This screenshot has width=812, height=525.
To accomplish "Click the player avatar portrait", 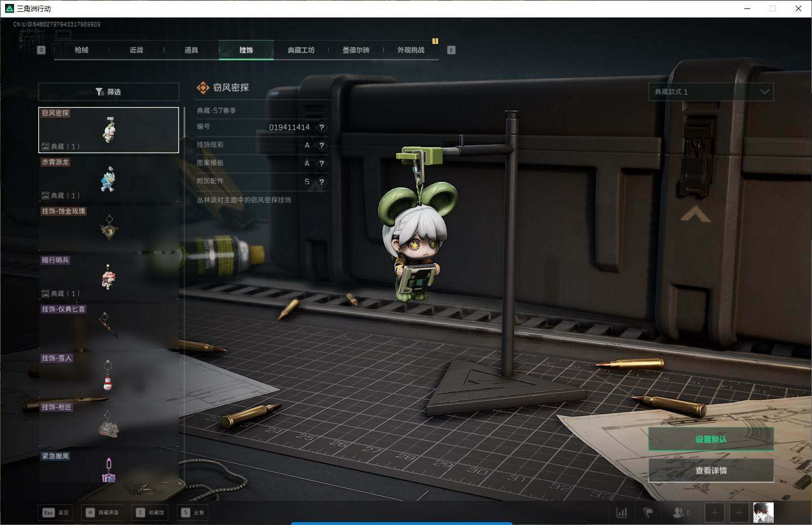I will 763,513.
